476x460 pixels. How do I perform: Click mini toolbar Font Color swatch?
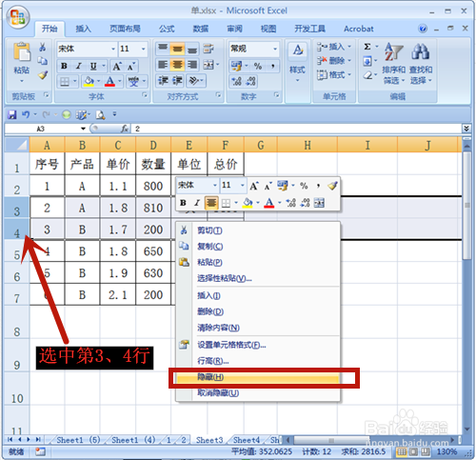pyautogui.click(x=269, y=203)
